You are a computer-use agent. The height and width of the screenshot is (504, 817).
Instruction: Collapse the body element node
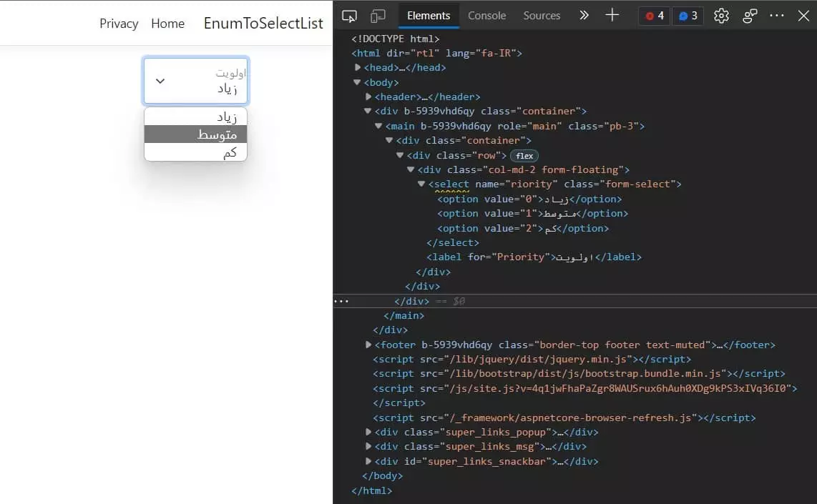[357, 81]
